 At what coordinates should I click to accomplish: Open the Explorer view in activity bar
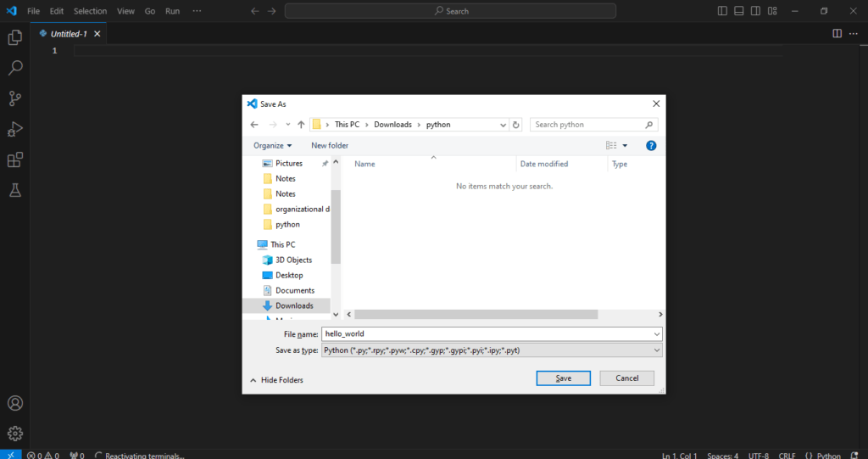tap(15, 37)
